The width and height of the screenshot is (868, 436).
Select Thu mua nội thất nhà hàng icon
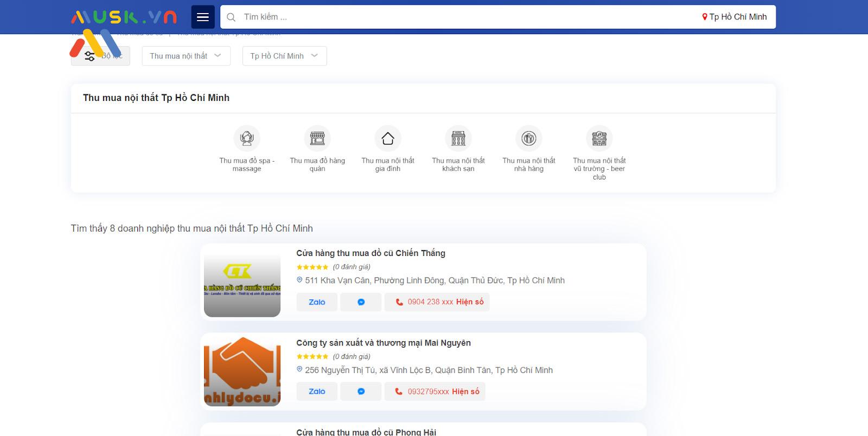click(x=529, y=138)
